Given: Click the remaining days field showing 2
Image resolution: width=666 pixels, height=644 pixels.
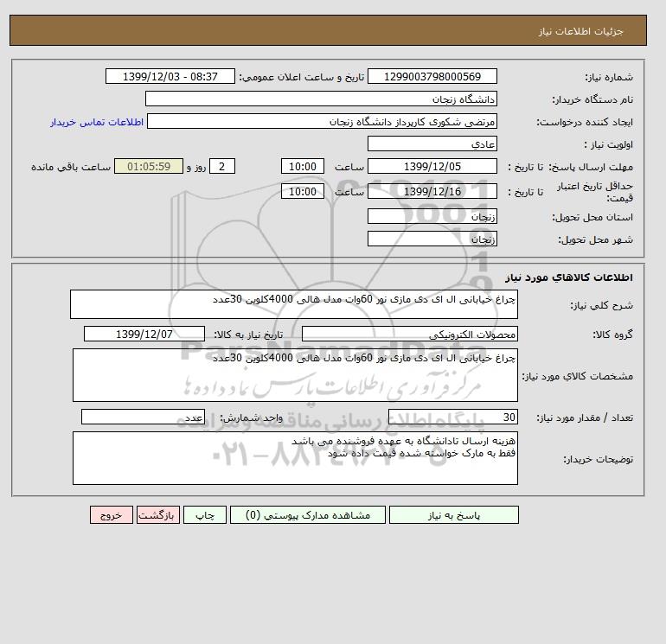Looking at the screenshot, I should [x=221, y=167].
